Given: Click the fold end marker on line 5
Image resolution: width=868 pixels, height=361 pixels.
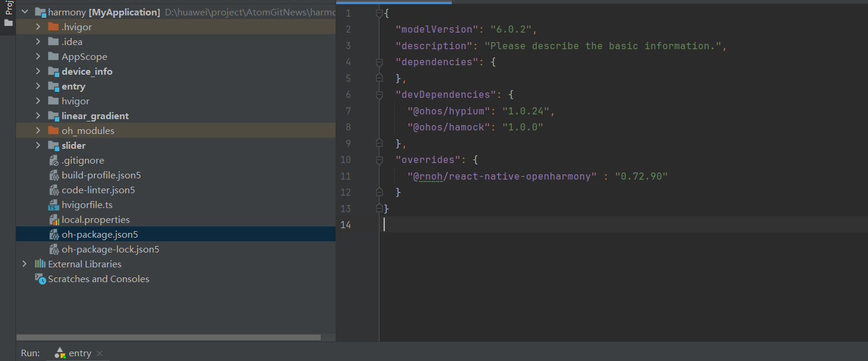Looking at the screenshot, I should tap(379, 78).
